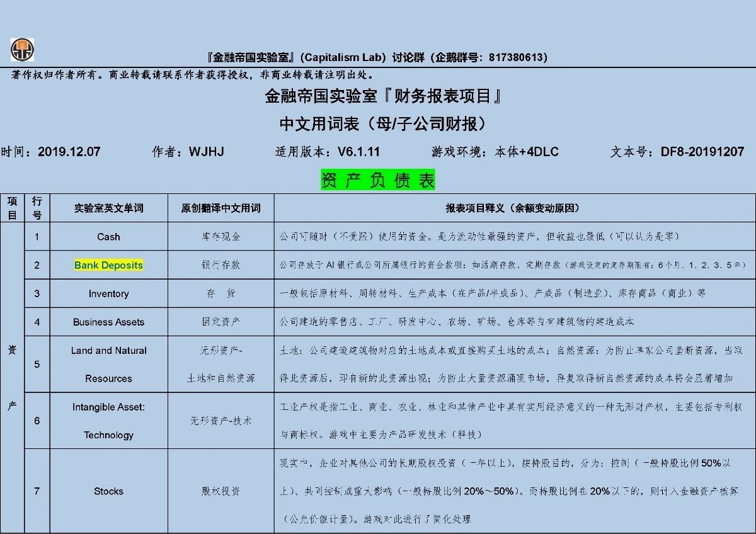Image resolution: width=756 pixels, height=534 pixels.
Task: Click the Land and Natural Resources cell
Action: tap(108, 364)
